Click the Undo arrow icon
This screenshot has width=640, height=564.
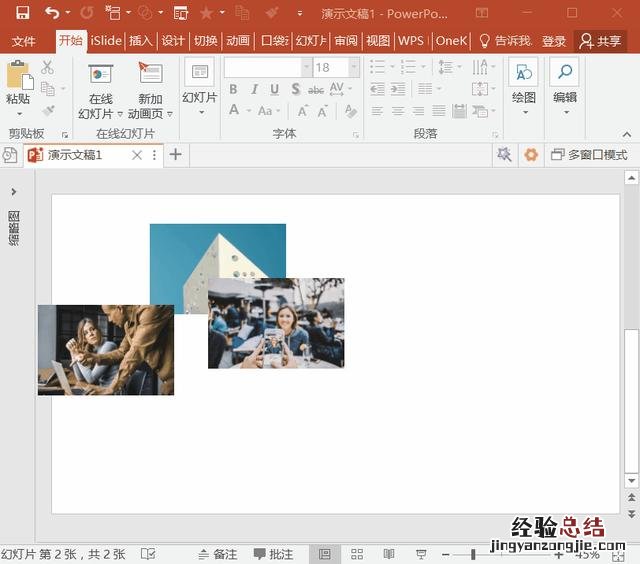51,13
